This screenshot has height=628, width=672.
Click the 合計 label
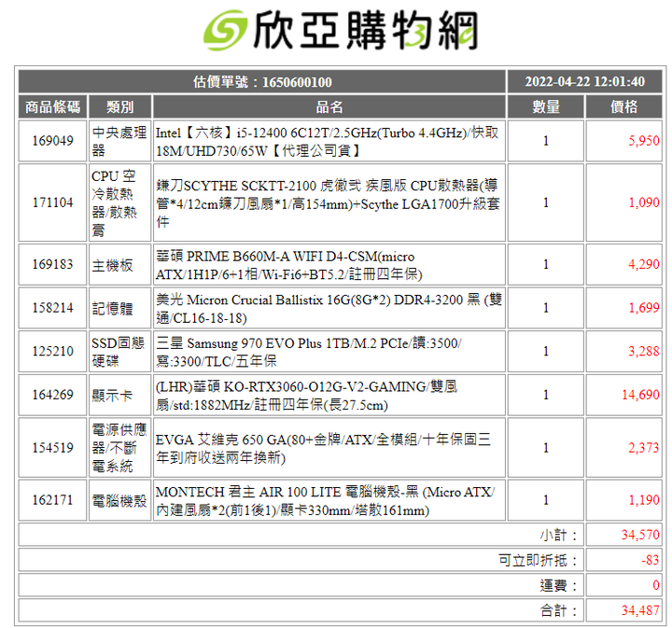[x=558, y=611]
